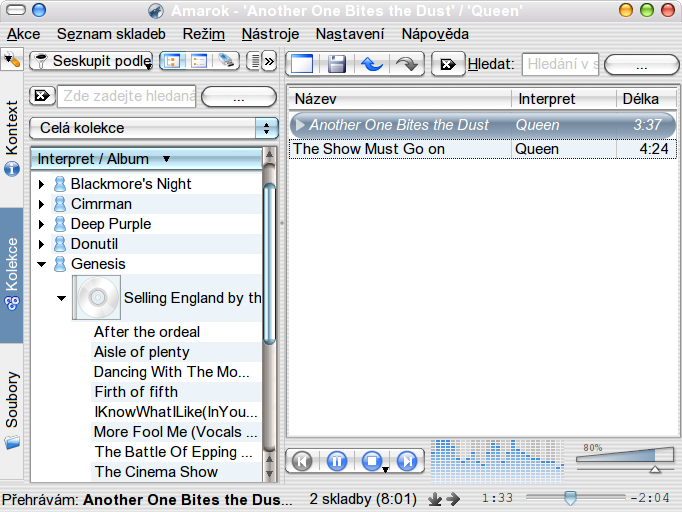Clear the collection filter field icon

click(42, 96)
